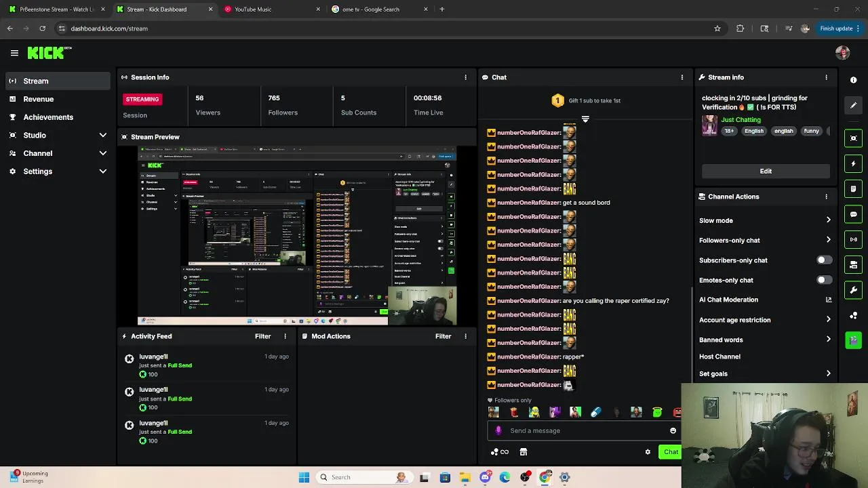Switch to the YouTube Music browser tab
The height and width of the screenshot is (488, 868).
click(x=272, y=9)
